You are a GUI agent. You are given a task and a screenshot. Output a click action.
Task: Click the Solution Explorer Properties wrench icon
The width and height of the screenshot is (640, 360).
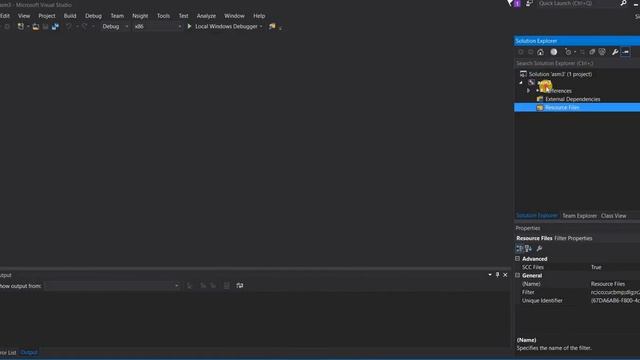(x=615, y=52)
